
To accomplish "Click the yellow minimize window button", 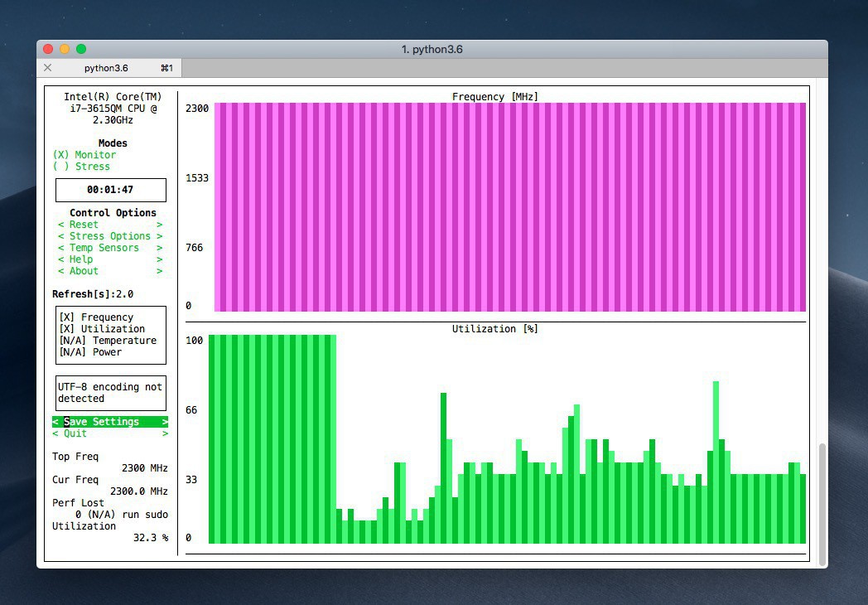I will tap(65, 49).
